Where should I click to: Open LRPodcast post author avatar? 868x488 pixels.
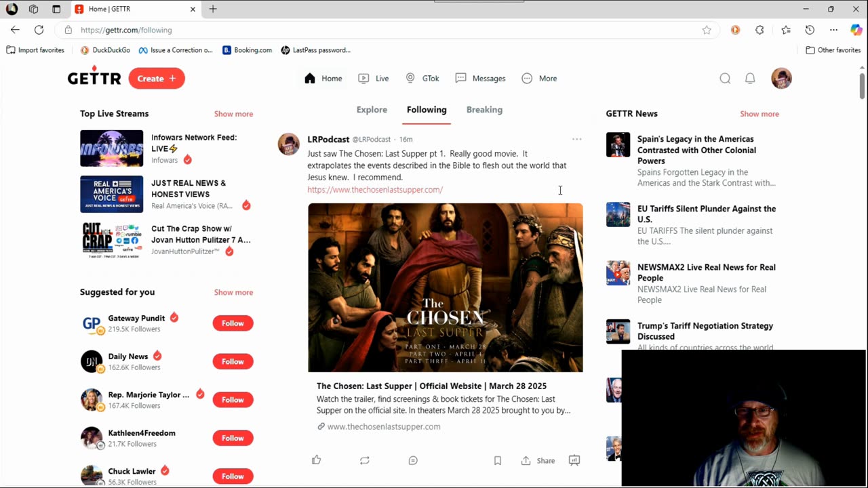coord(288,144)
